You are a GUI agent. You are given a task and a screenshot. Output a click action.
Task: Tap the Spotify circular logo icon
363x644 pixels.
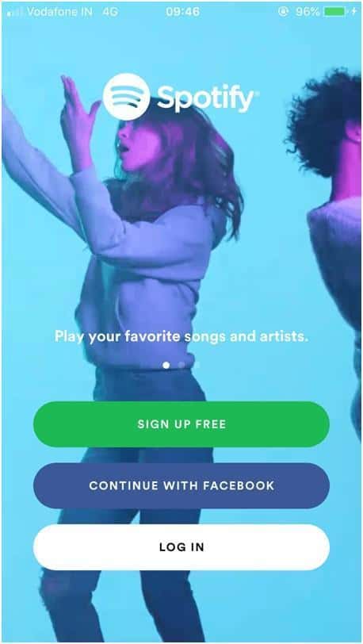tap(126, 97)
